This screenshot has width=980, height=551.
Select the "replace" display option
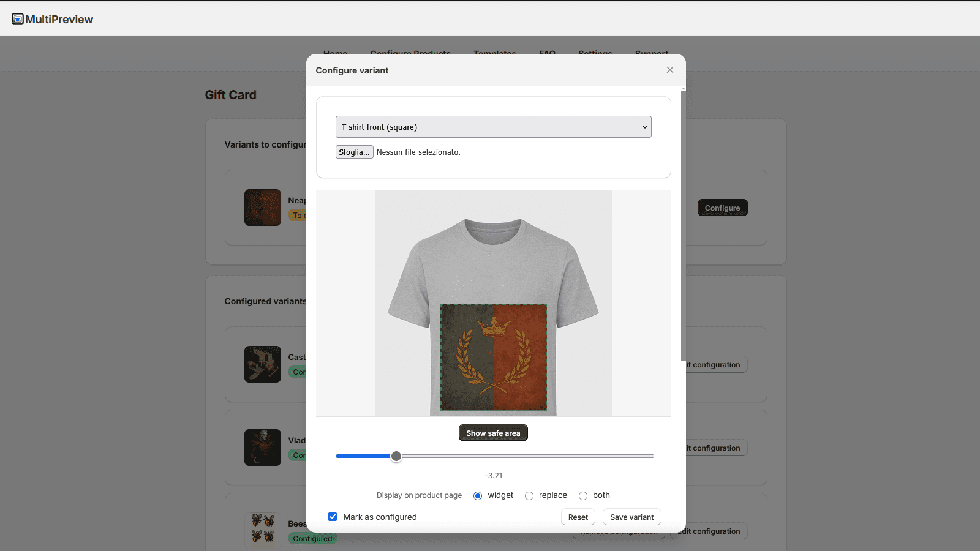tap(529, 495)
